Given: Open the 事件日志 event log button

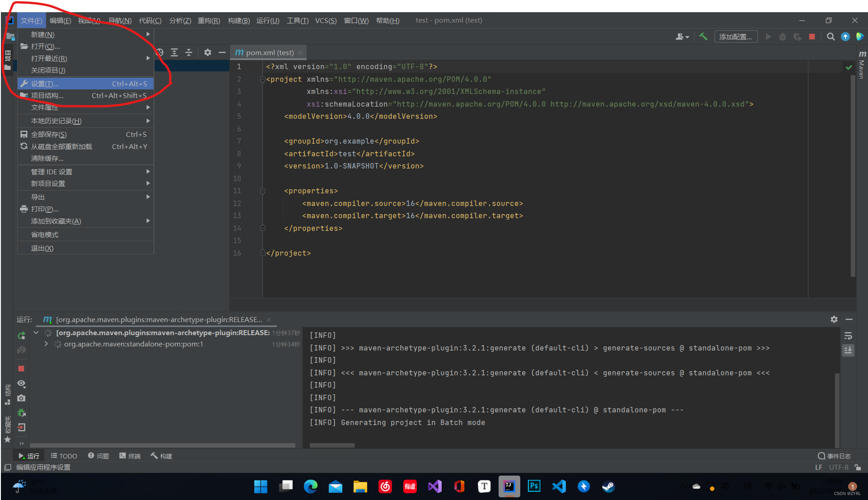Looking at the screenshot, I should (x=834, y=456).
